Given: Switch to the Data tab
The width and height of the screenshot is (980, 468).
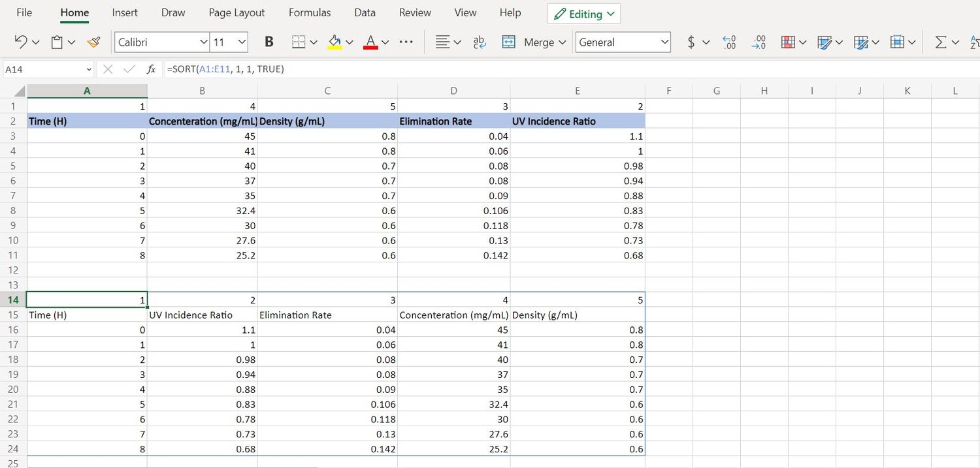Looking at the screenshot, I should coord(365,12).
